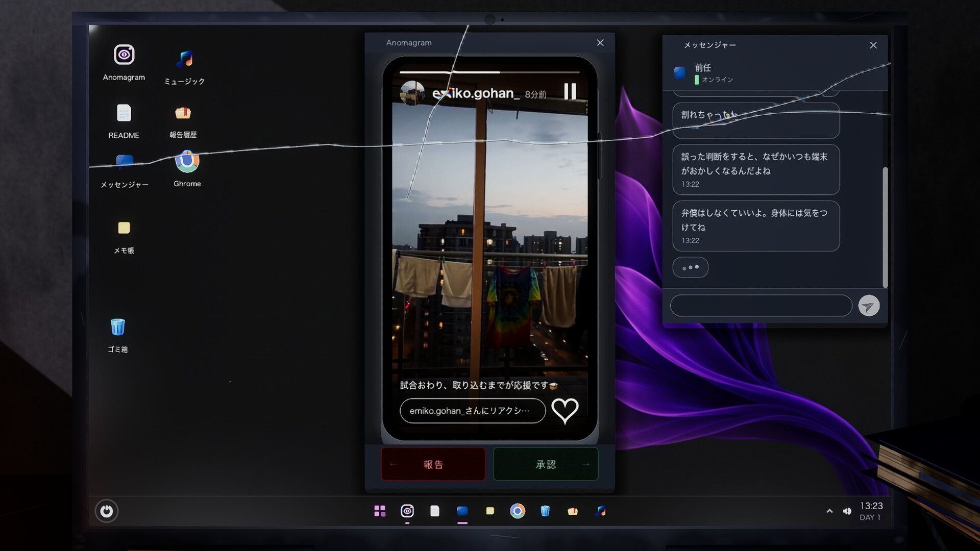This screenshot has height=551, width=980.
Task: Close the メッセンジャー window
Action: (x=873, y=45)
